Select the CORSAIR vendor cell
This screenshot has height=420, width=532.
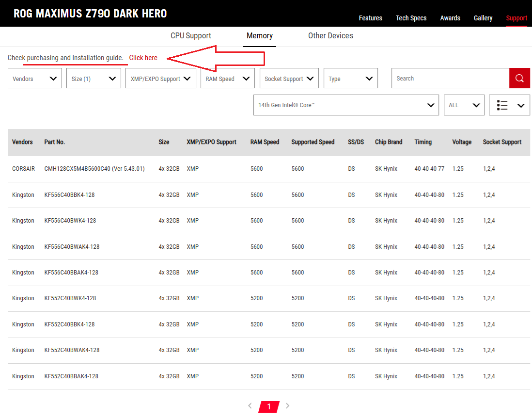[23, 169]
